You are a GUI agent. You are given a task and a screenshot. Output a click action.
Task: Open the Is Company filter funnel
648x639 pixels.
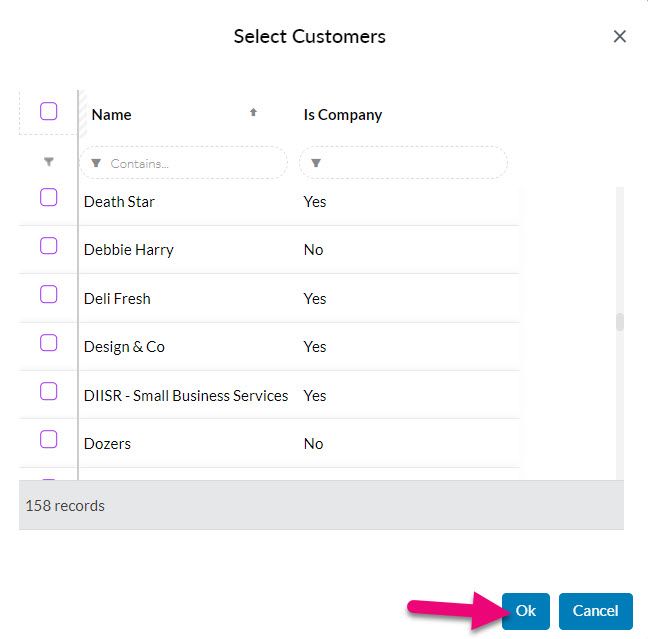[316, 163]
